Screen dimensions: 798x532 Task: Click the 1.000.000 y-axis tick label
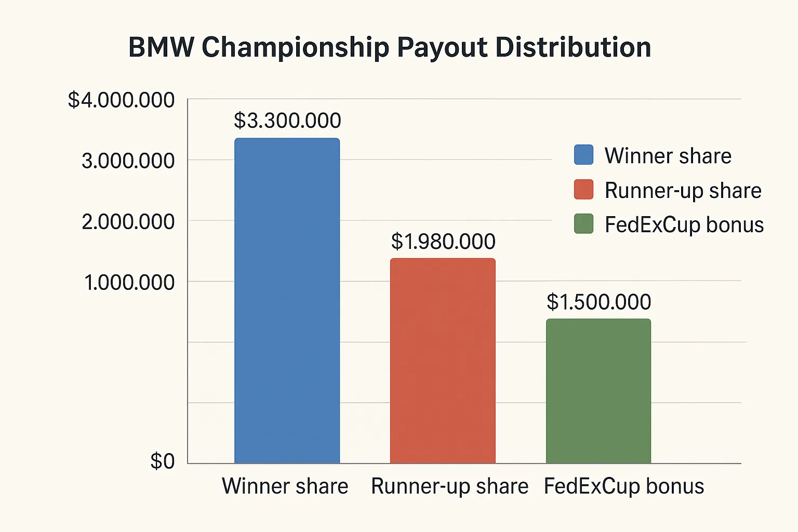click(129, 283)
